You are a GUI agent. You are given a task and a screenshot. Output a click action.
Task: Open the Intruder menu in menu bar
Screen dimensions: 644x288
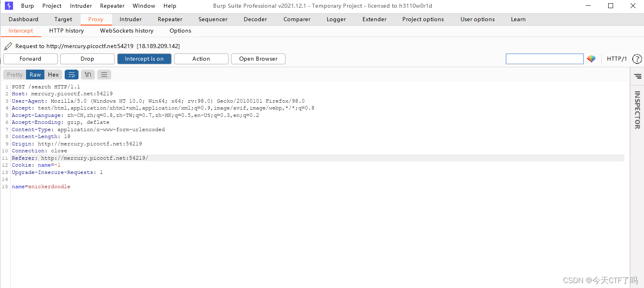click(81, 6)
